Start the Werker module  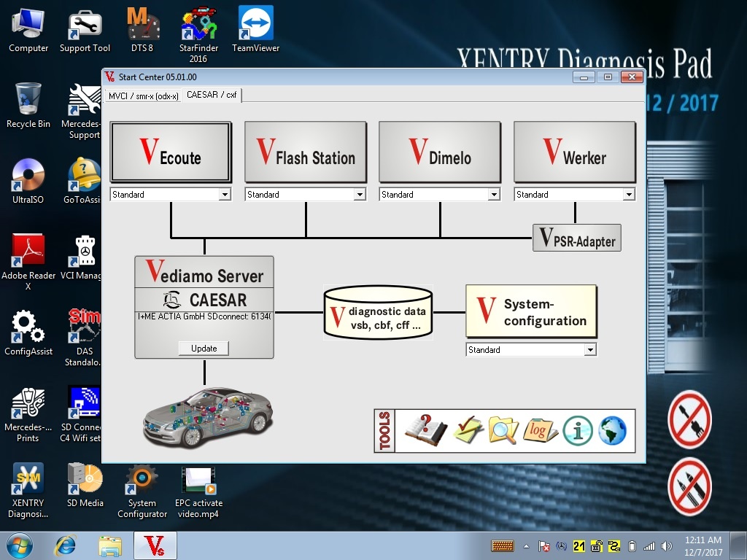tap(574, 152)
